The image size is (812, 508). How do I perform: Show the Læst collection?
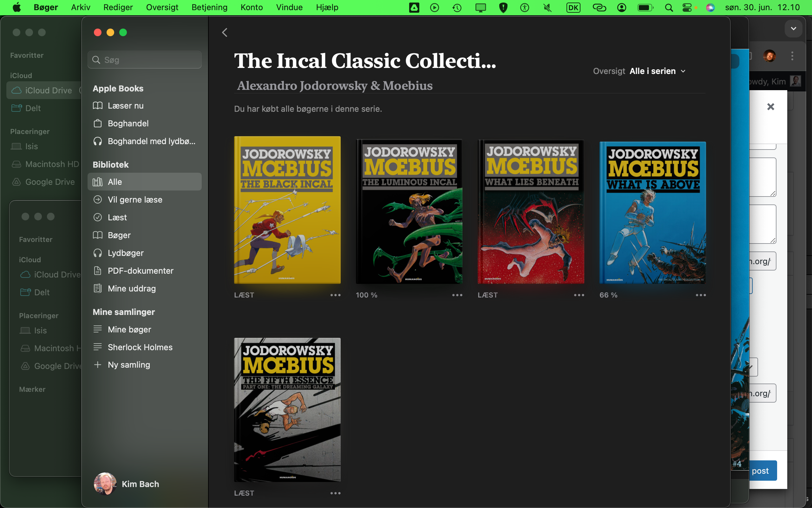(x=145, y=217)
